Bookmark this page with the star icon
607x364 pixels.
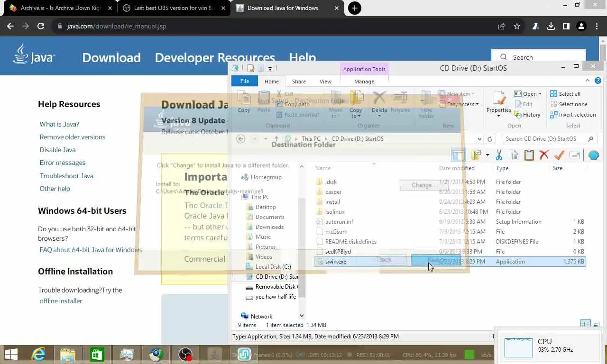tap(517, 26)
